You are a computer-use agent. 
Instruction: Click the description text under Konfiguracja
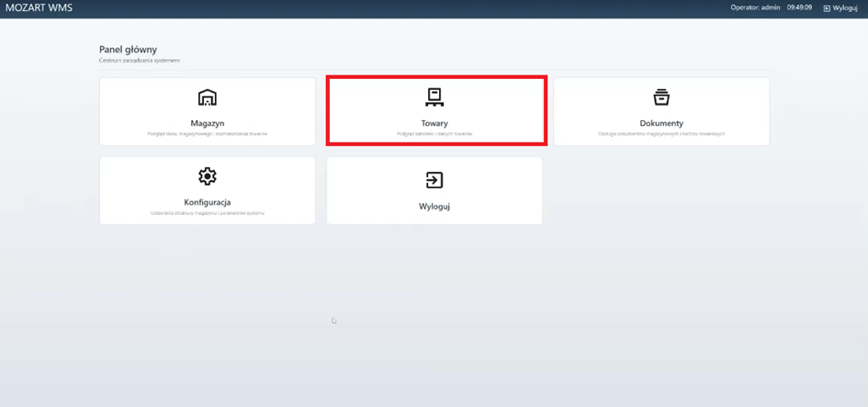coord(208,213)
